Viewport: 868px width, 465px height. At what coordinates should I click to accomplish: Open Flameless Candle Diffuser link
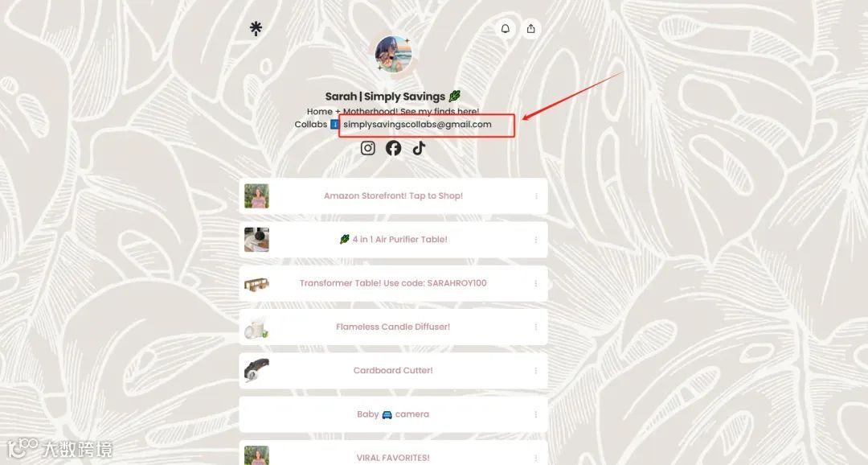[393, 327]
